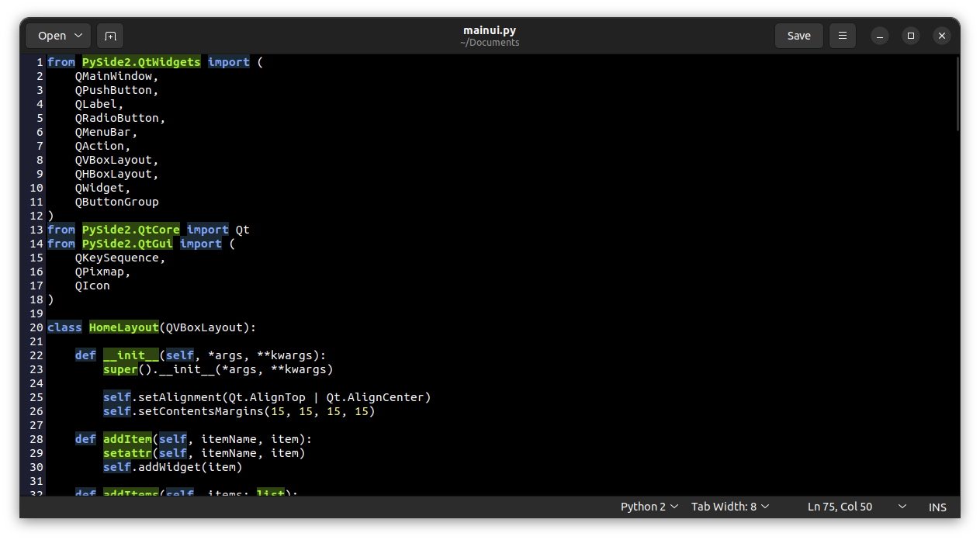Toggle INS overwrite mode indicator
This screenshot has width=980, height=540.
[937, 507]
